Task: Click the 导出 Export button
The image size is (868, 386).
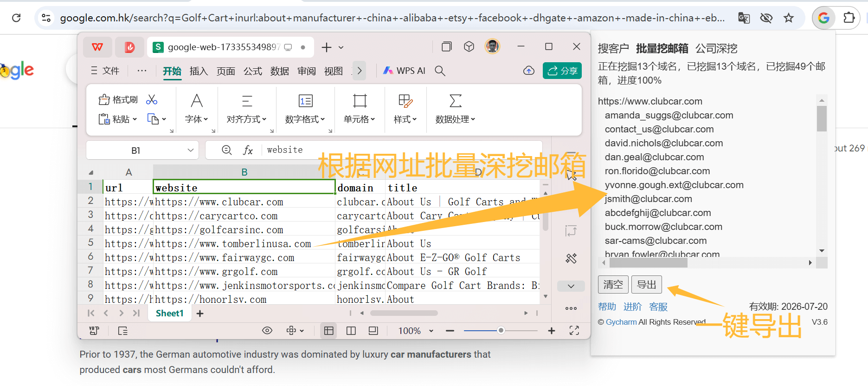Action: click(x=647, y=284)
